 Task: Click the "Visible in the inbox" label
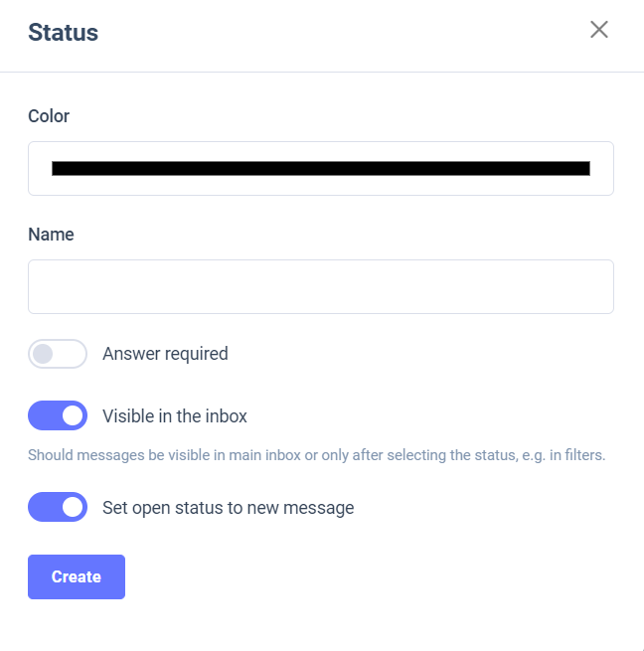point(175,415)
